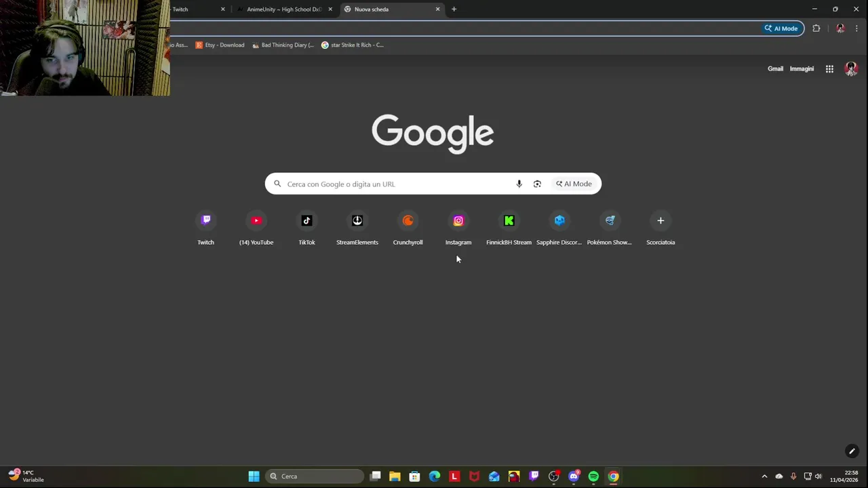Screen dimensions: 868x488
Task: Focus the Google search input field
Action: pos(397,184)
